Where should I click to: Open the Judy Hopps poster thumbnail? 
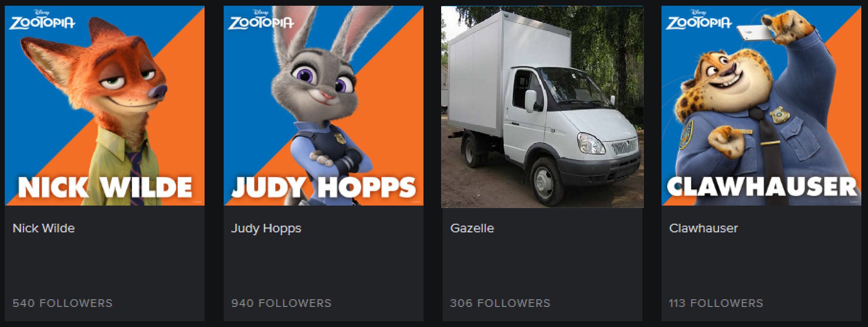[324, 106]
